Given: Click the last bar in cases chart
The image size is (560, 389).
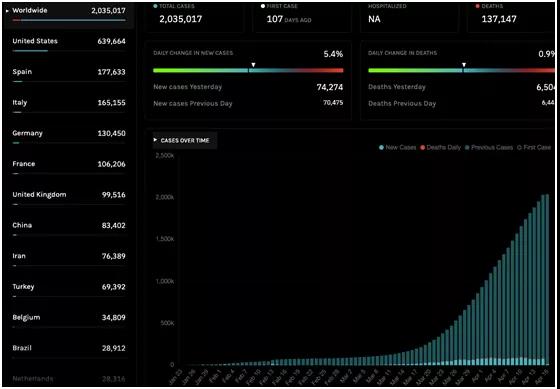Looking at the screenshot, I should (546, 280).
